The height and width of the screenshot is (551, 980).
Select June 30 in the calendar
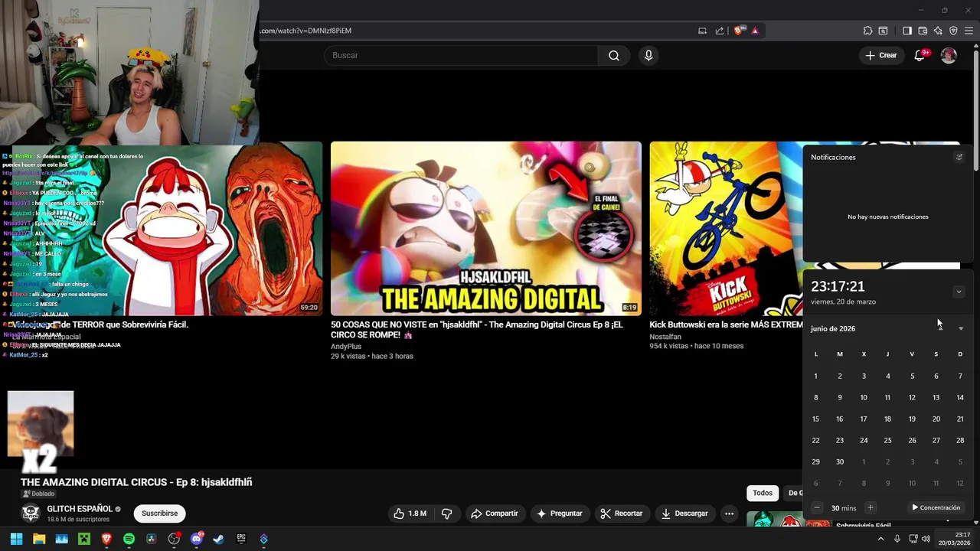click(840, 461)
